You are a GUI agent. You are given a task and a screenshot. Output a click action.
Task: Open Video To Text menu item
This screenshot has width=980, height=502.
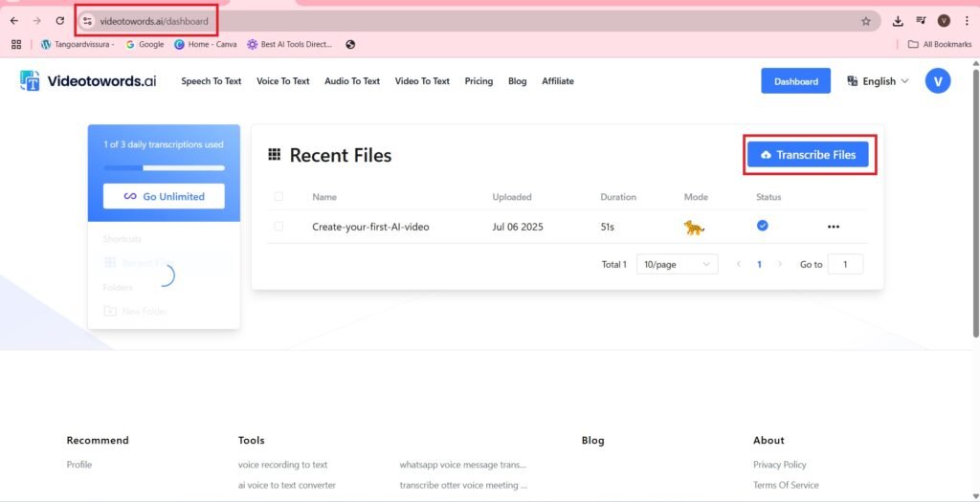coord(422,81)
